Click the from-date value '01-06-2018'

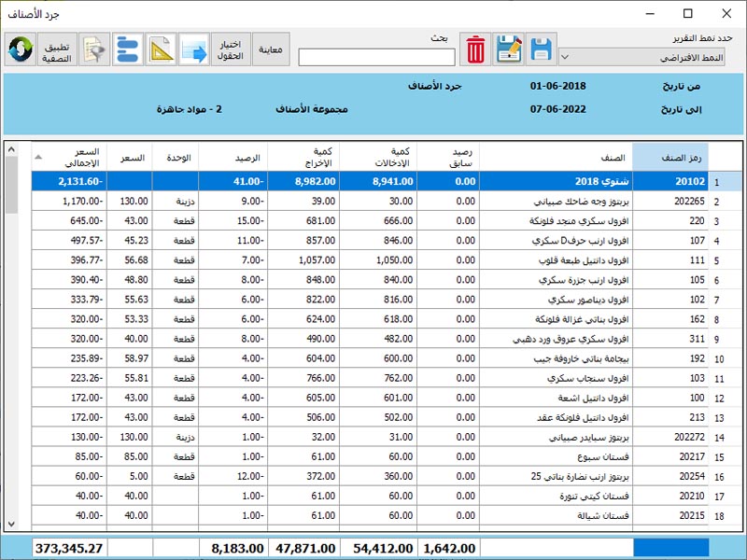pos(557,86)
